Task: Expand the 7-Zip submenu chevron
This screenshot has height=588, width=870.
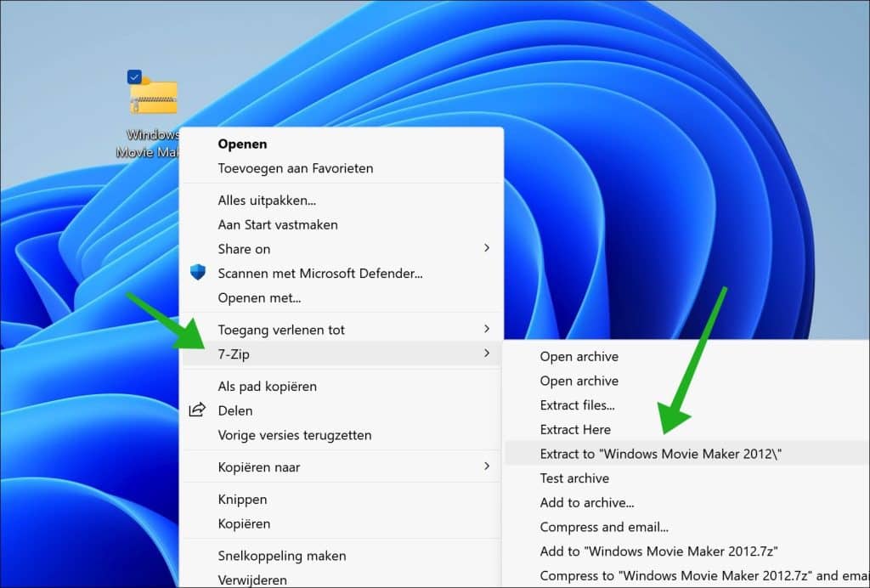Action: click(487, 353)
